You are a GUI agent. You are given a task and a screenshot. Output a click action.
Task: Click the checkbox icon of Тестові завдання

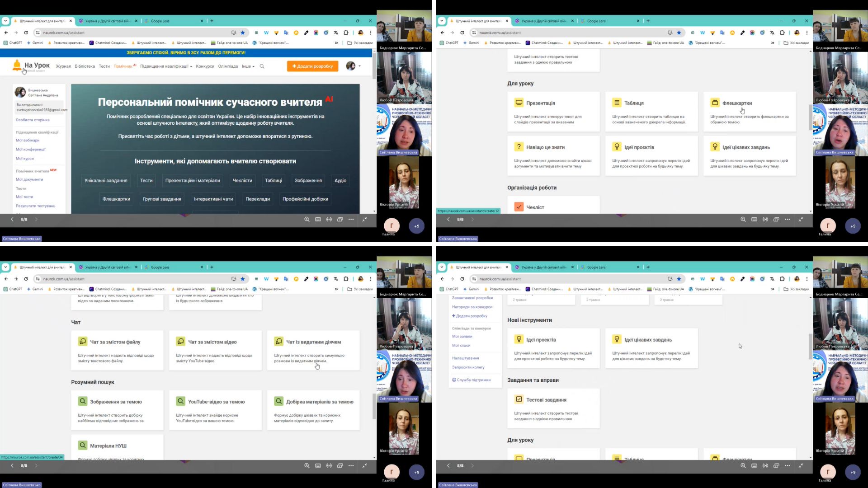(x=519, y=399)
